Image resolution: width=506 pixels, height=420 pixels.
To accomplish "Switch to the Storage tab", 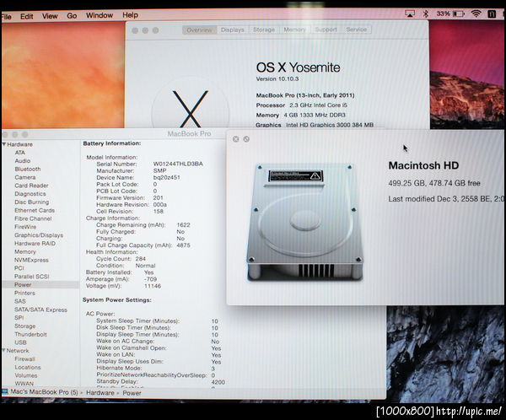I will tap(264, 30).
